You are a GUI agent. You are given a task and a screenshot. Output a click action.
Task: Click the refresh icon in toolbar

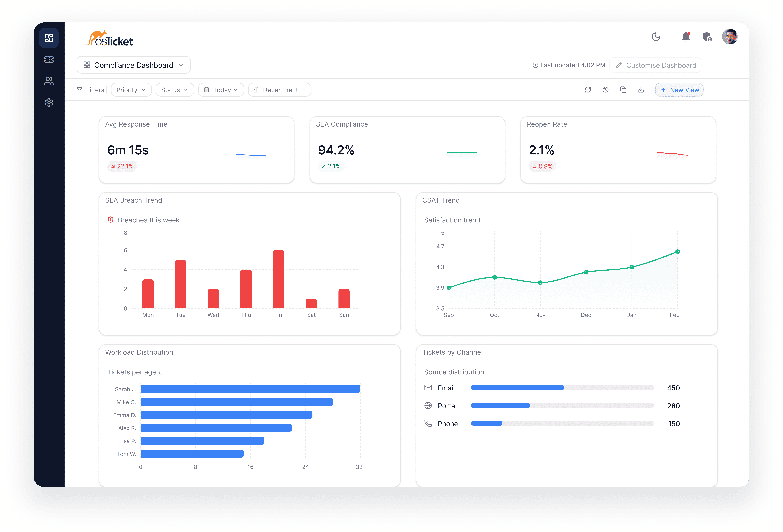point(588,90)
